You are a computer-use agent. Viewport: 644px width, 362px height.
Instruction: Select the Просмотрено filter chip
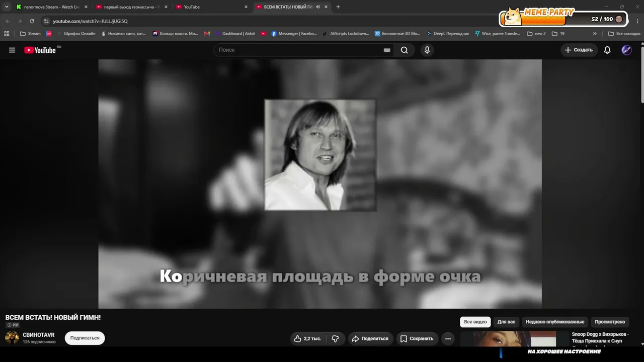coord(610,322)
